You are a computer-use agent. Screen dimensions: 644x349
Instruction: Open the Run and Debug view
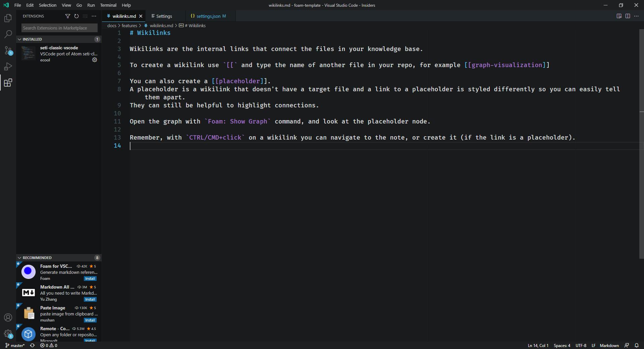click(x=8, y=66)
